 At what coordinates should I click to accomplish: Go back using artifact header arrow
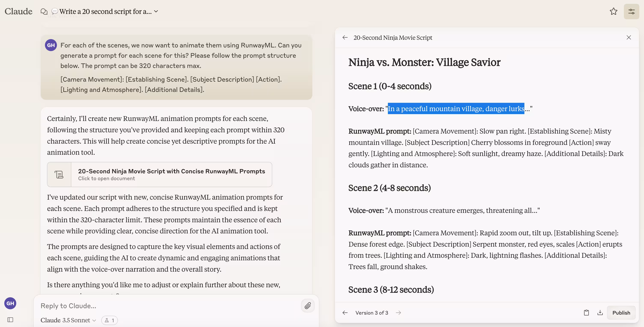click(x=345, y=37)
